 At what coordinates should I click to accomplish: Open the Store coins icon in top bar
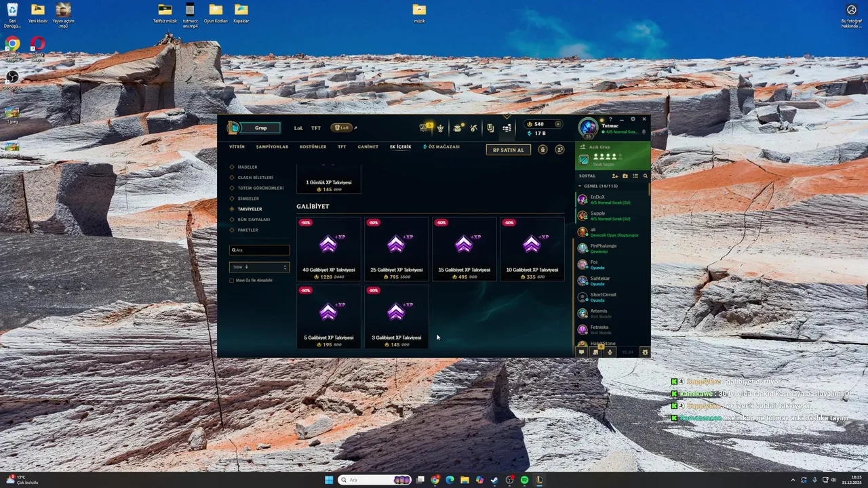click(507, 127)
